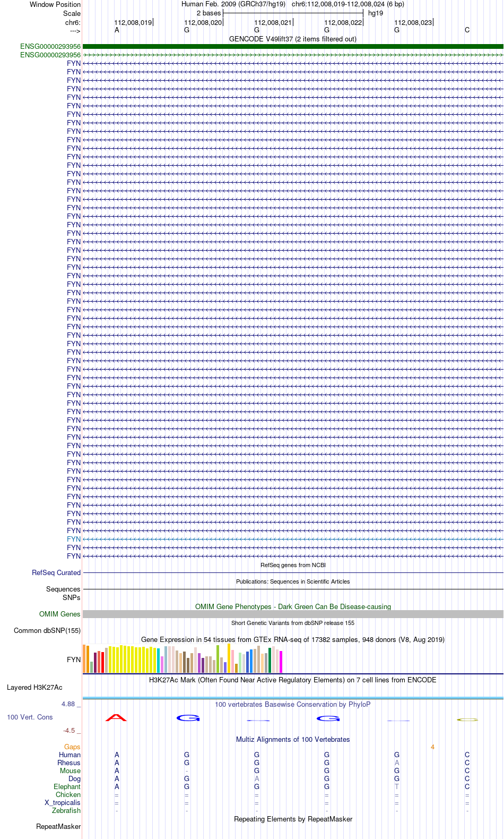Open RefSeq genes from NCBI track title
Viewport: 504px width, 839px height.
293,566
